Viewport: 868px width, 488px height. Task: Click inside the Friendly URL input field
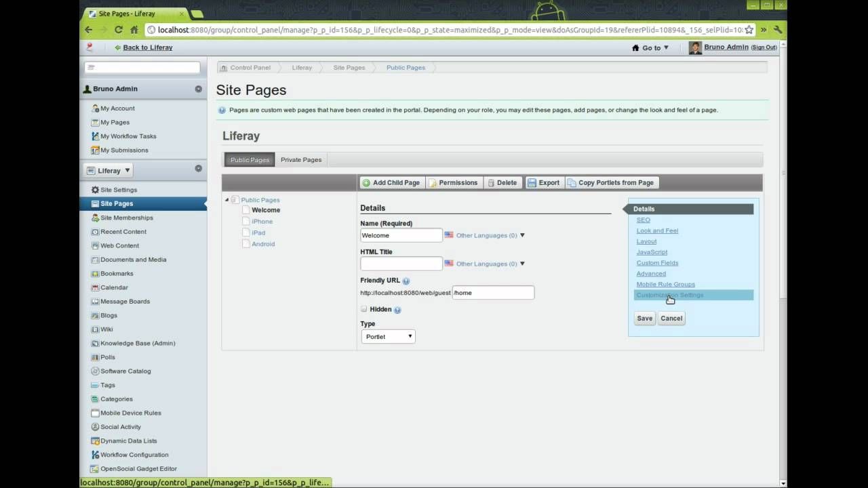coord(493,292)
